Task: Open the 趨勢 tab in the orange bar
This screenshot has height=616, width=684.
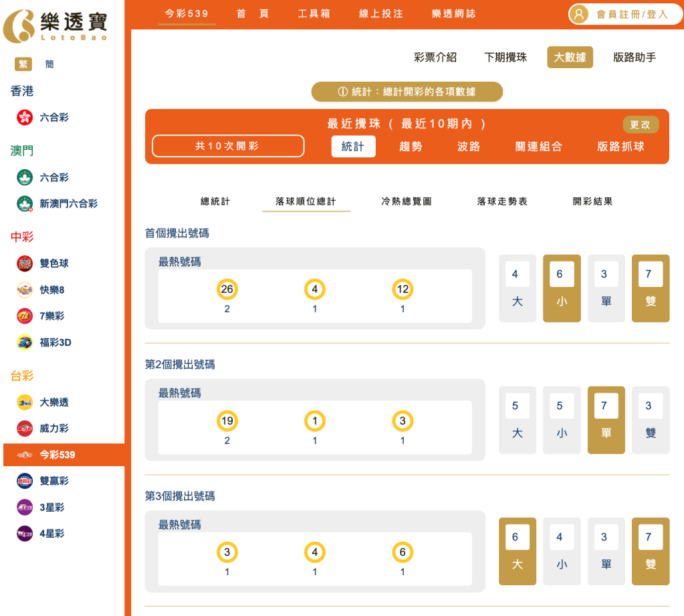Action: coord(410,146)
